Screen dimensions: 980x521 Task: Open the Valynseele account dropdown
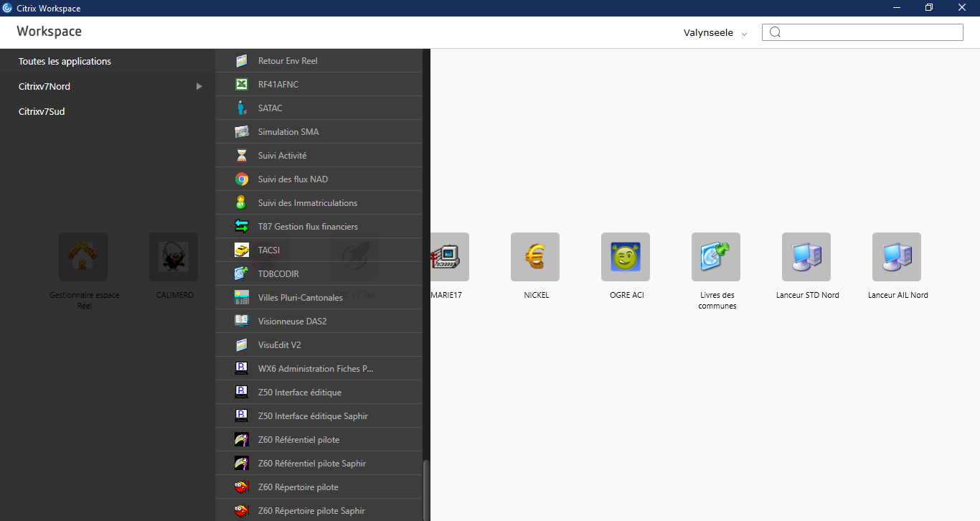click(715, 33)
